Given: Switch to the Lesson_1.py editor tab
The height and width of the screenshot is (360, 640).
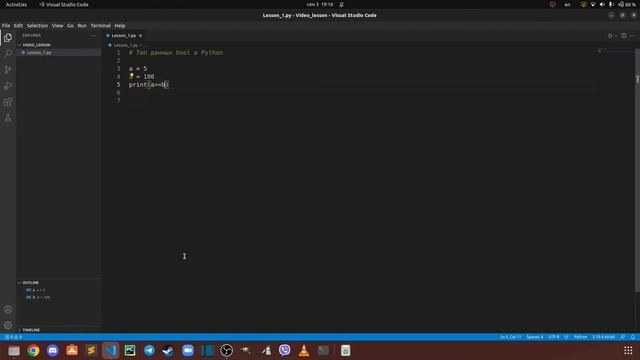Looking at the screenshot, I should coord(124,36).
